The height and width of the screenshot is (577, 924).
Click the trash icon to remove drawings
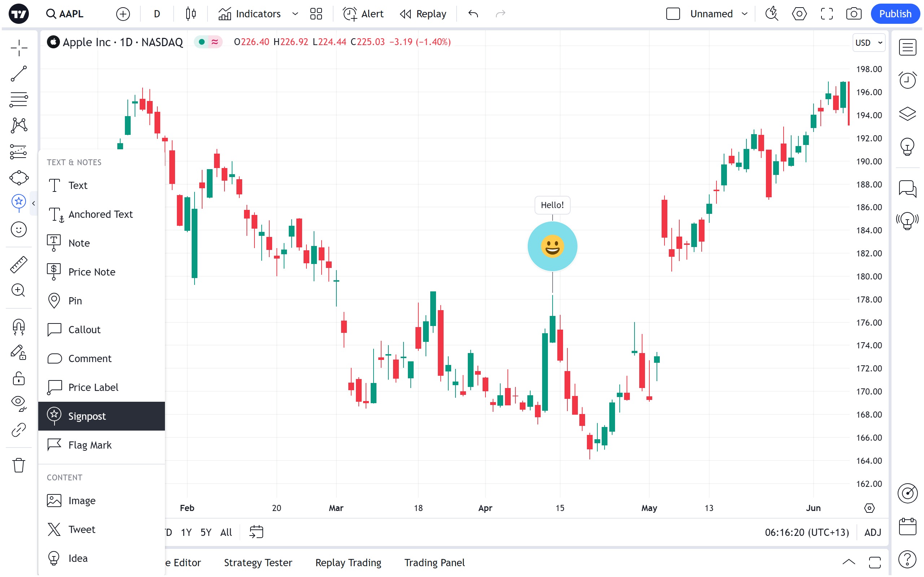[x=18, y=466]
